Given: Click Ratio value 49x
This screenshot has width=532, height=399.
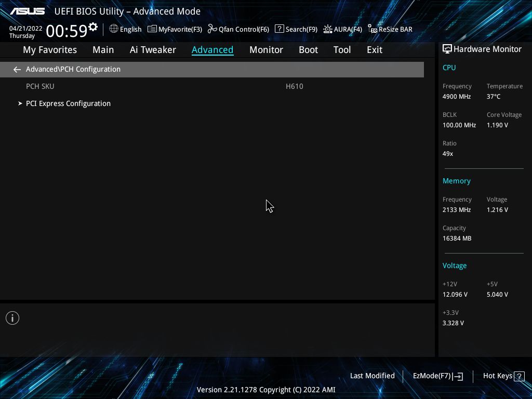Looking at the screenshot, I should (x=447, y=154).
